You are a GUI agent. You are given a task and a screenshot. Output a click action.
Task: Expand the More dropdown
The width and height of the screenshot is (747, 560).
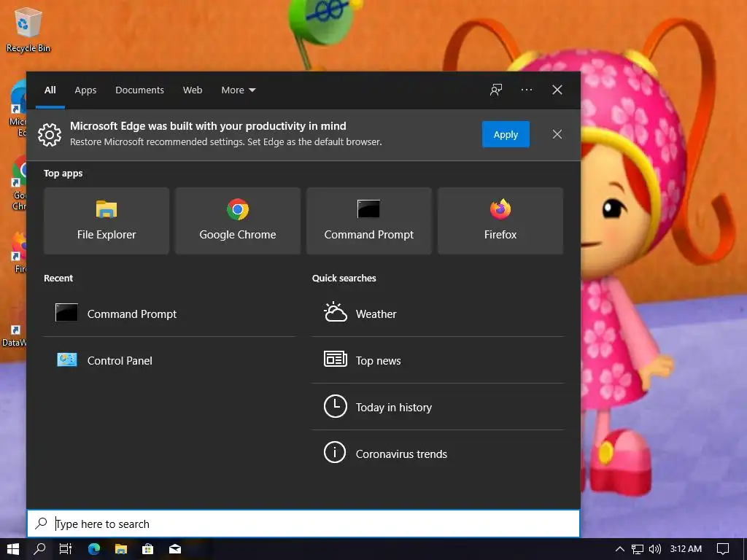239,90
